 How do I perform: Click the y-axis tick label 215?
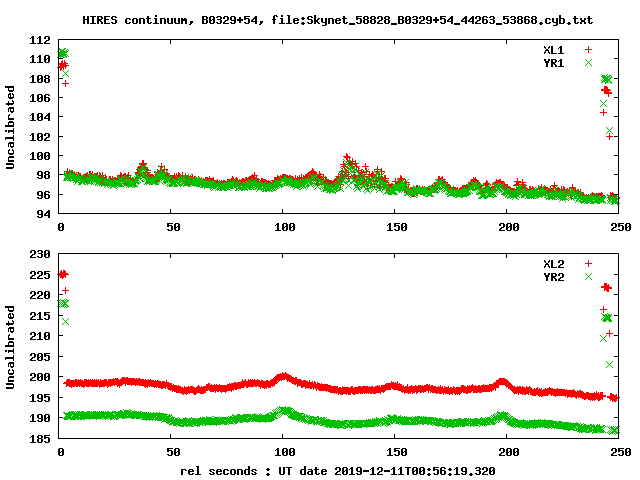click(40, 316)
